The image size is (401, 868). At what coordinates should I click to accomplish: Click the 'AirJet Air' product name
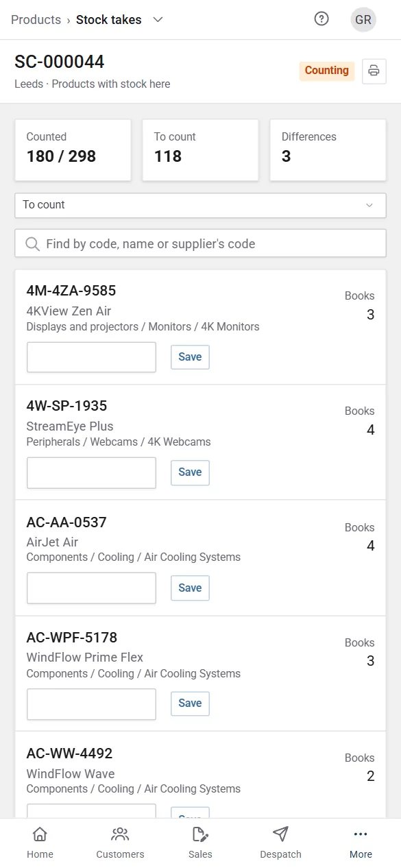[52, 542]
